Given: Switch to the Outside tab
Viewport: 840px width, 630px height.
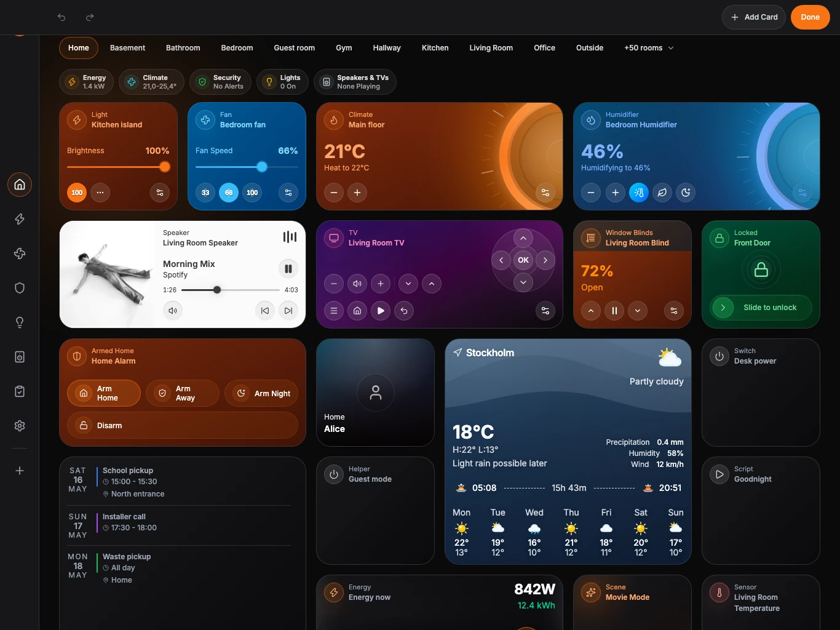Looking at the screenshot, I should tap(590, 48).
